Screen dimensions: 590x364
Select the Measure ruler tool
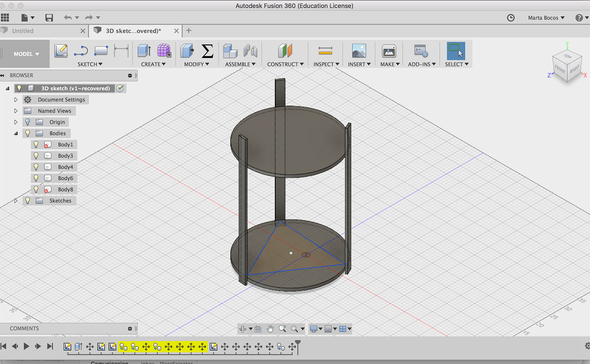click(325, 51)
